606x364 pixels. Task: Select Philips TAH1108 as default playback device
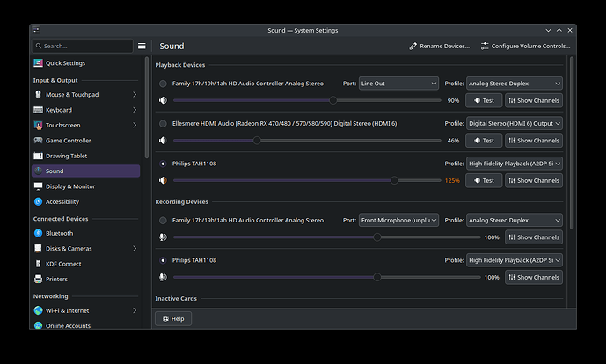163,164
